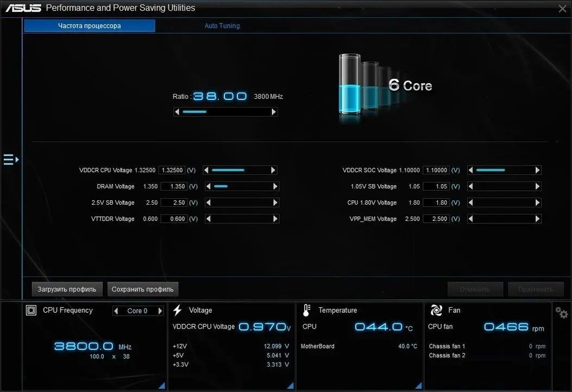Open the left sidebar menu icon

[x=11, y=160]
